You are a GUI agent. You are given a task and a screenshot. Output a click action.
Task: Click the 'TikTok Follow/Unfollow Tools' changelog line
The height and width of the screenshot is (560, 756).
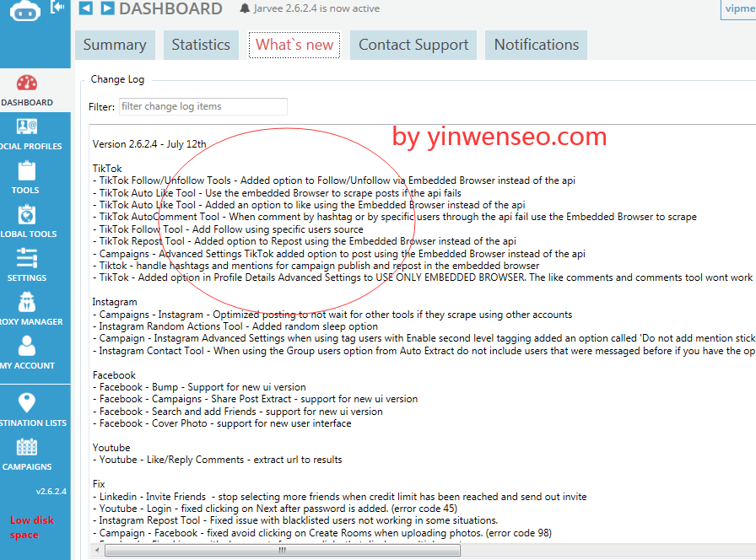tap(333, 180)
